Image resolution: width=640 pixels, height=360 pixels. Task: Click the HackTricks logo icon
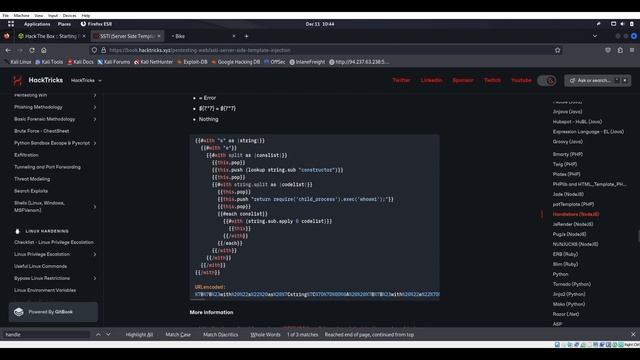[17, 80]
